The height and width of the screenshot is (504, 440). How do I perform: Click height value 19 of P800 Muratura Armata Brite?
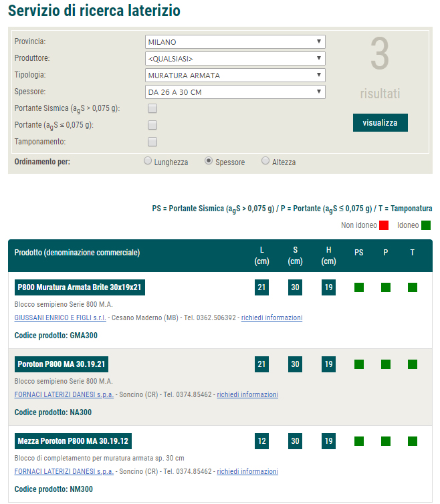(329, 287)
